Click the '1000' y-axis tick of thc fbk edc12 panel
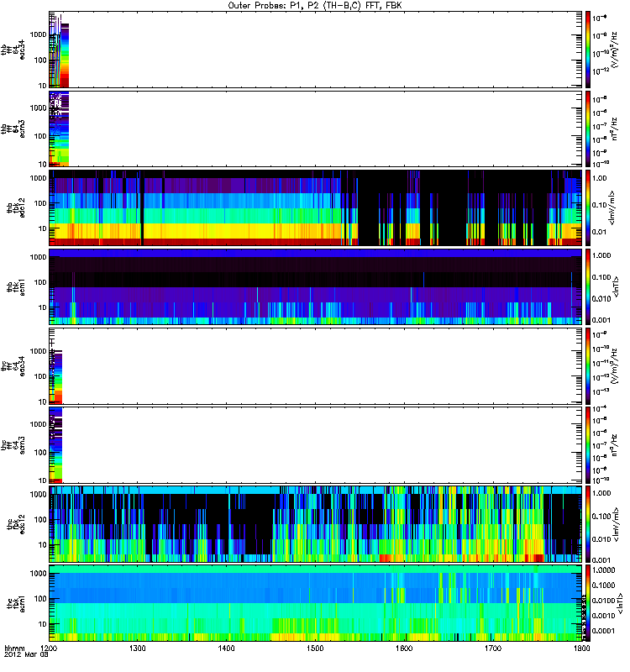The height and width of the screenshot is (672, 630). click(38, 494)
